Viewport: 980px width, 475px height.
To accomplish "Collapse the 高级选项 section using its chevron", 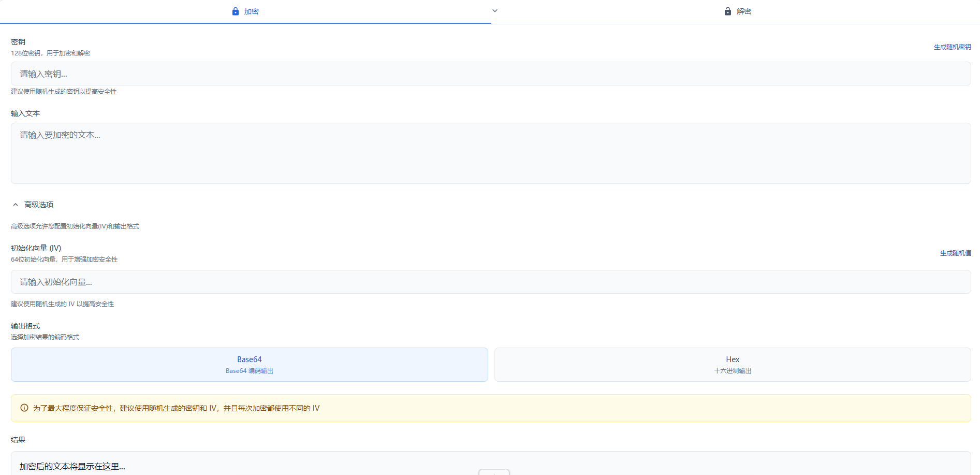I will pyautogui.click(x=16, y=205).
